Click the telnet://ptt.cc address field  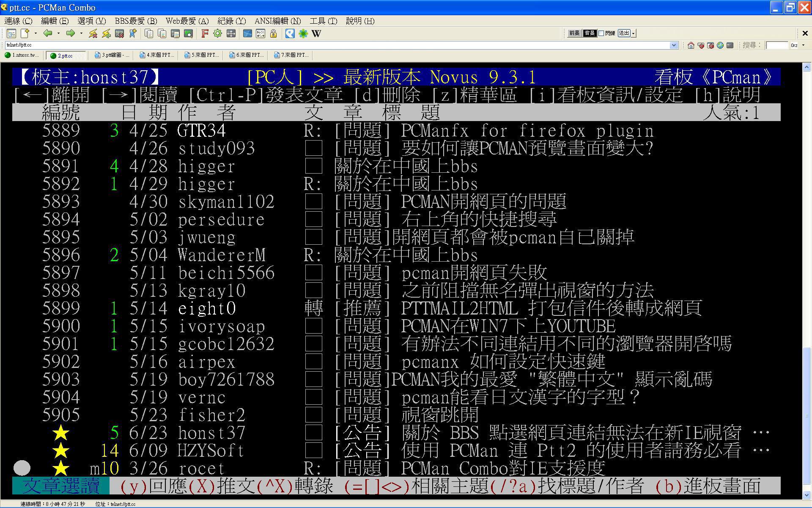click(337, 45)
